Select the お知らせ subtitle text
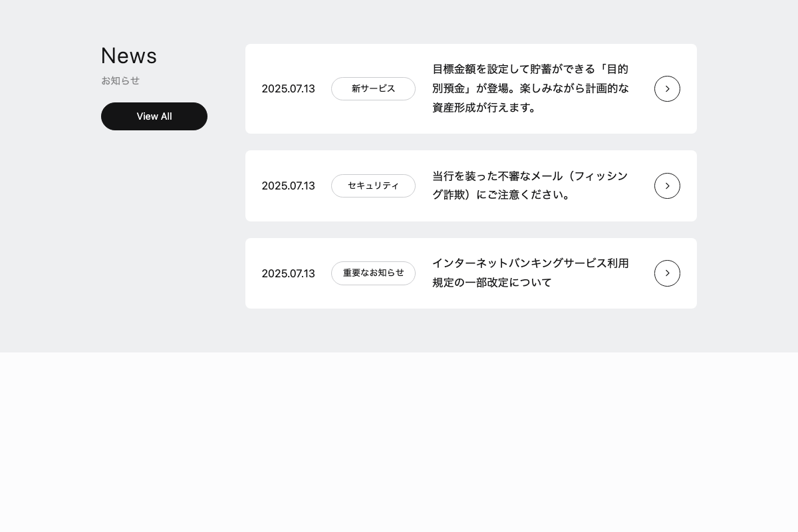 tap(120, 80)
